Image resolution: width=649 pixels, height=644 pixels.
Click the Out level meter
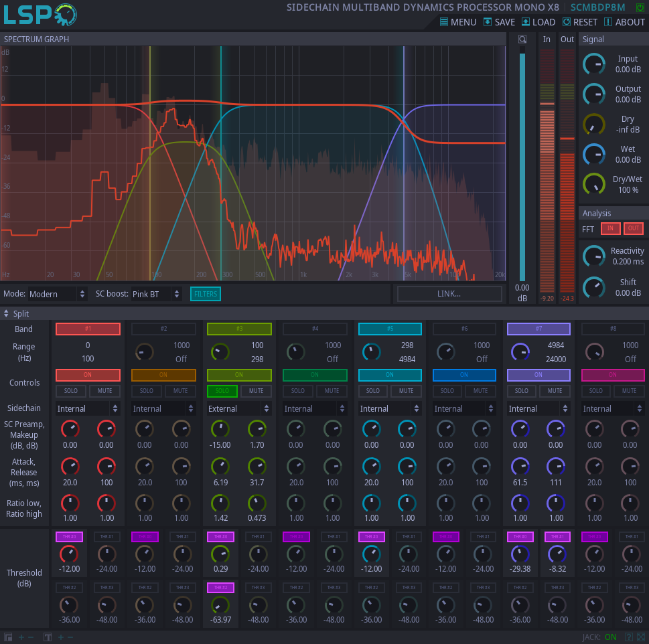coord(567,171)
